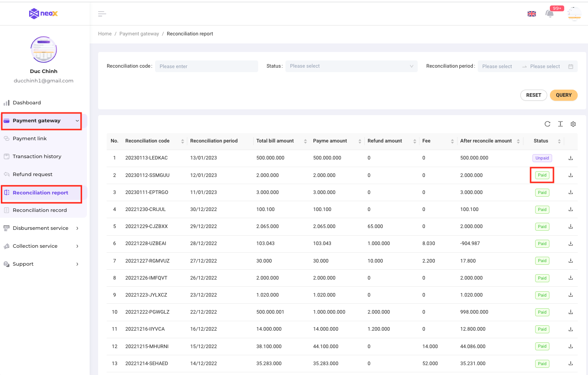Download report 20221228-UZBEAI
Viewport: 588px width, 375px height.
[x=571, y=244]
